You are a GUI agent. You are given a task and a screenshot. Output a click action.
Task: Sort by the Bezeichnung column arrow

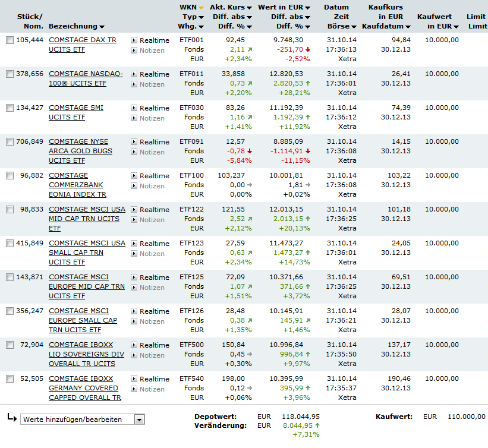tap(102, 27)
